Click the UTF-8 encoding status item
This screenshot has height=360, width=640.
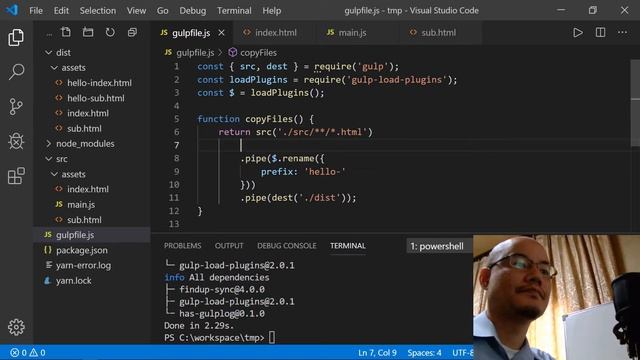462,353
